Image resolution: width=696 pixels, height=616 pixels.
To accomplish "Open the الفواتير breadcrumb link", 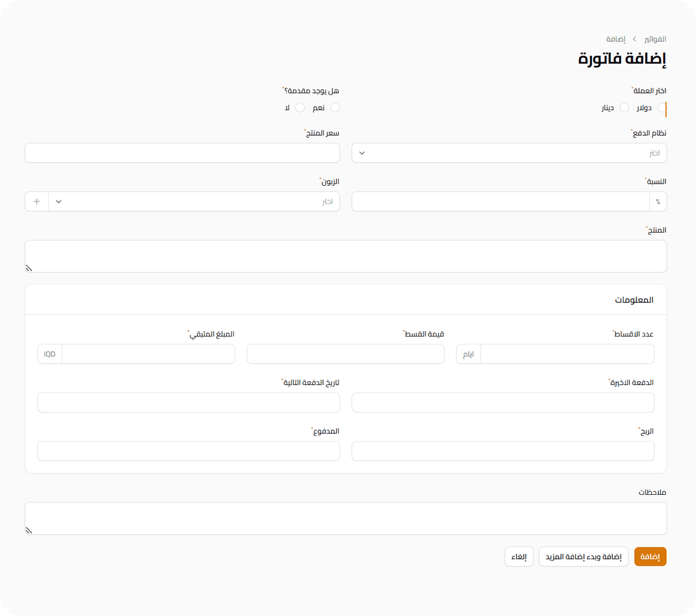I will click(x=655, y=39).
